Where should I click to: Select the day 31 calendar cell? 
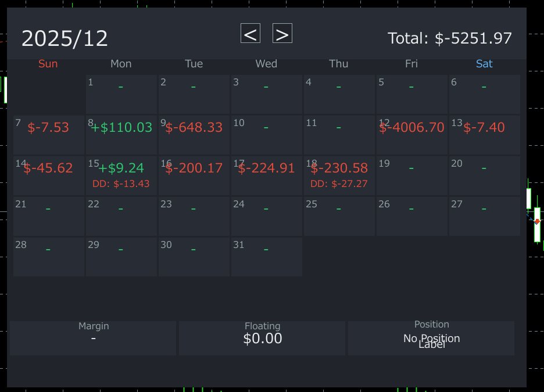pyautogui.click(x=267, y=257)
